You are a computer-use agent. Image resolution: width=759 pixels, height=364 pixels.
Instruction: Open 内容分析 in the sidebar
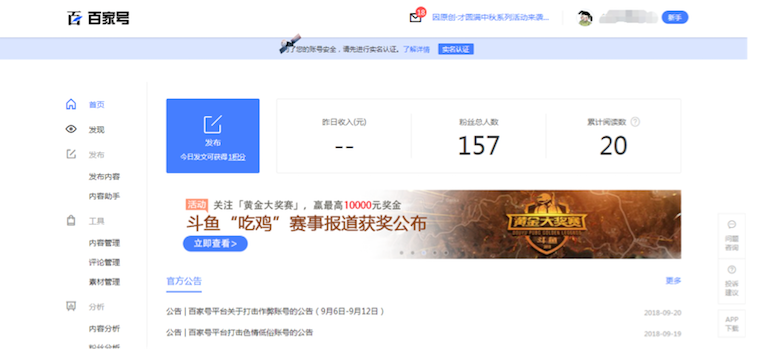tap(104, 329)
